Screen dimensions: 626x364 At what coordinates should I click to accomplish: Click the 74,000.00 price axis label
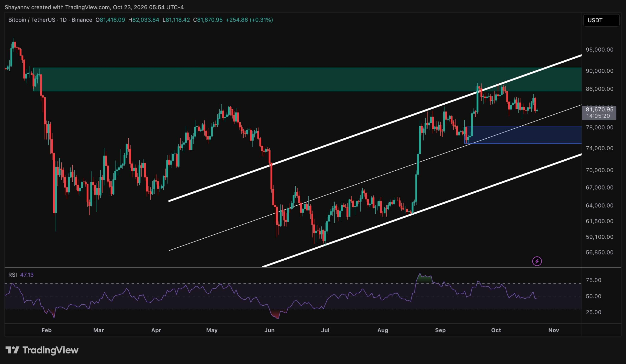[599, 148]
